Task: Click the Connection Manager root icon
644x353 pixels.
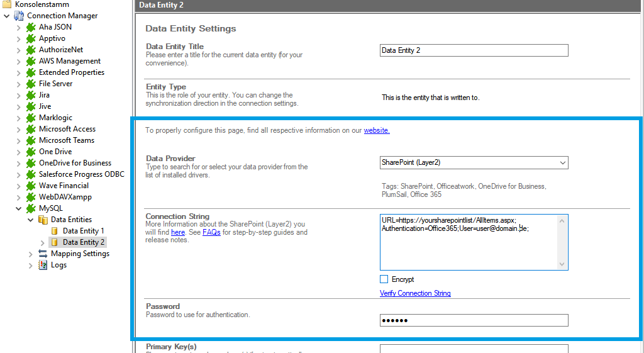Action: coord(19,16)
